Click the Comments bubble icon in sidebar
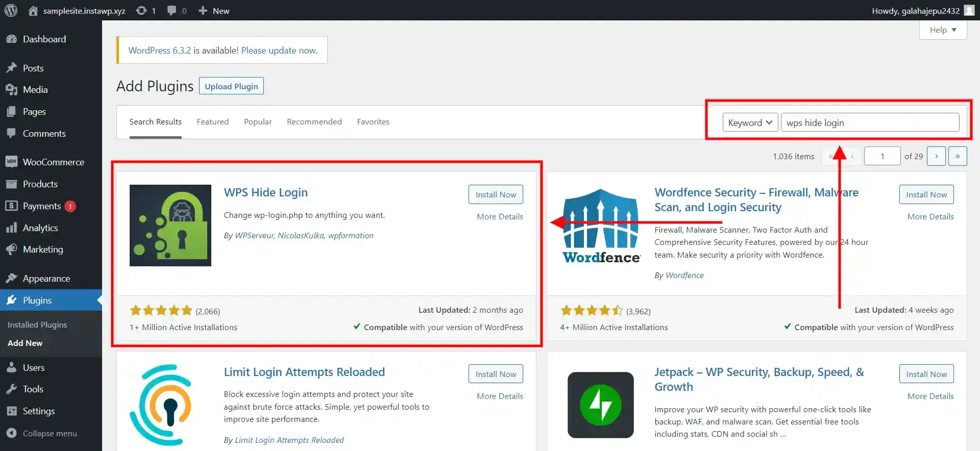This screenshot has width=980, height=451. (11, 134)
